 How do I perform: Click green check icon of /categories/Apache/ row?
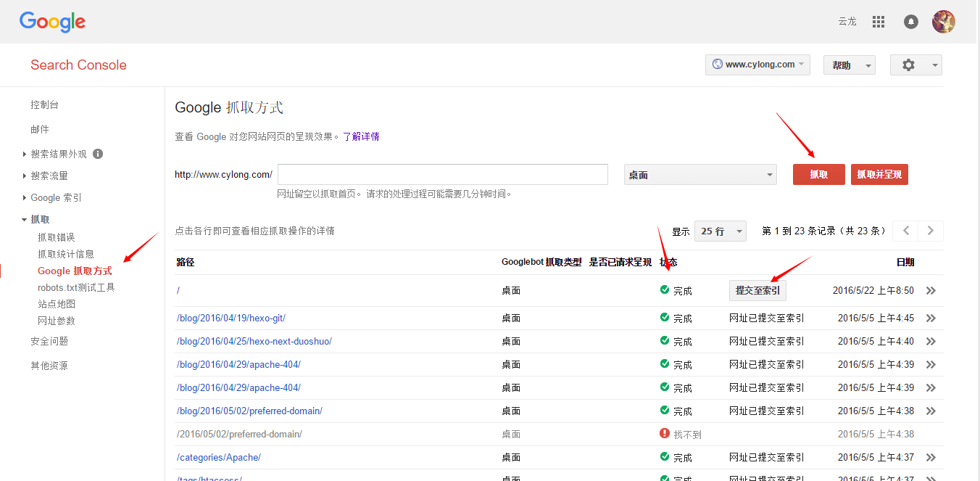point(665,457)
